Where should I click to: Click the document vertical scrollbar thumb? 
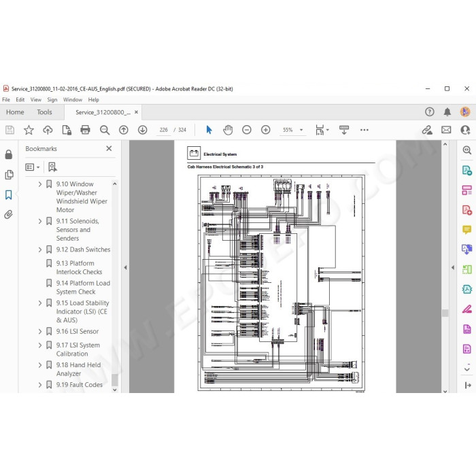(x=445, y=313)
